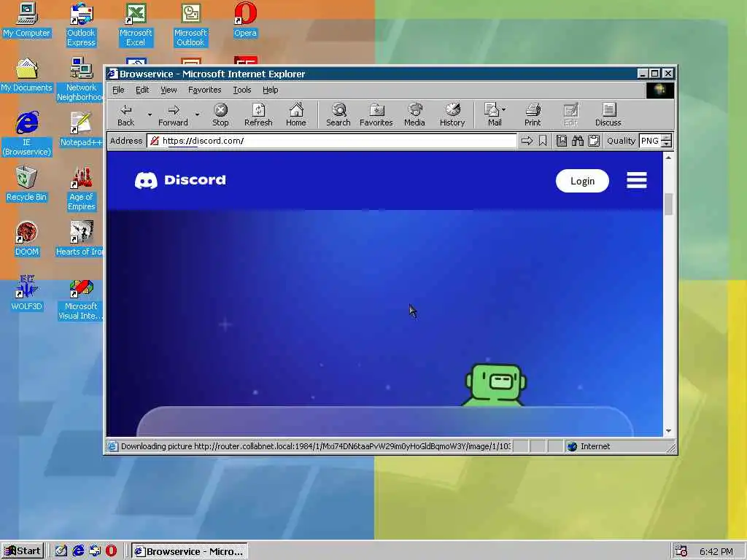
Task: Select the My Computer desktop icon
Action: pyautogui.click(x=27, y=20)
